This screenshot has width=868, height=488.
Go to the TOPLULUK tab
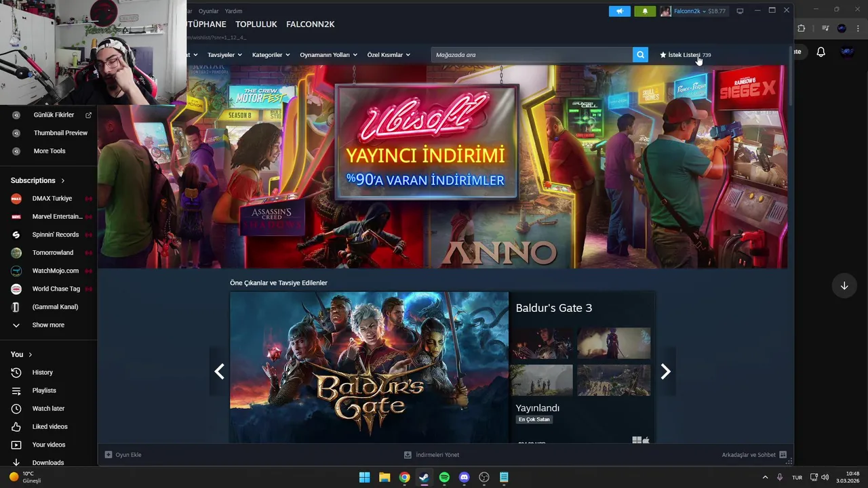(x=256, y=24)
